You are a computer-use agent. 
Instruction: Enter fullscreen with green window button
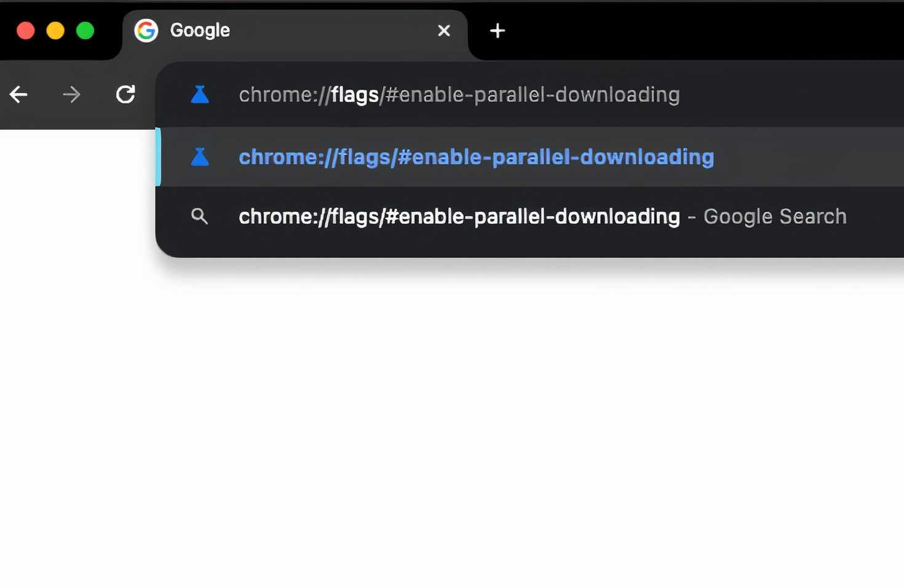(85, 31)
